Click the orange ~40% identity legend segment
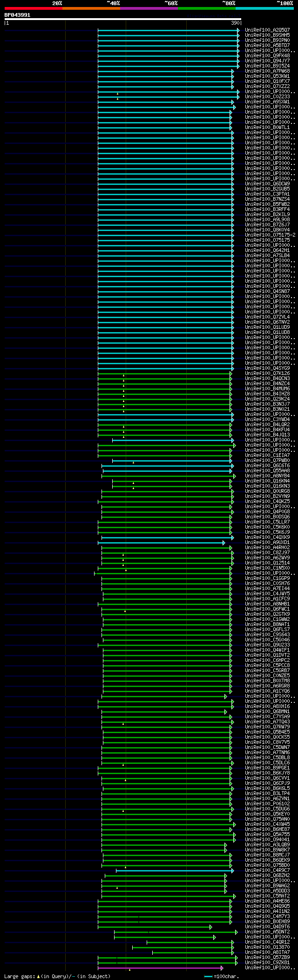 91,8
